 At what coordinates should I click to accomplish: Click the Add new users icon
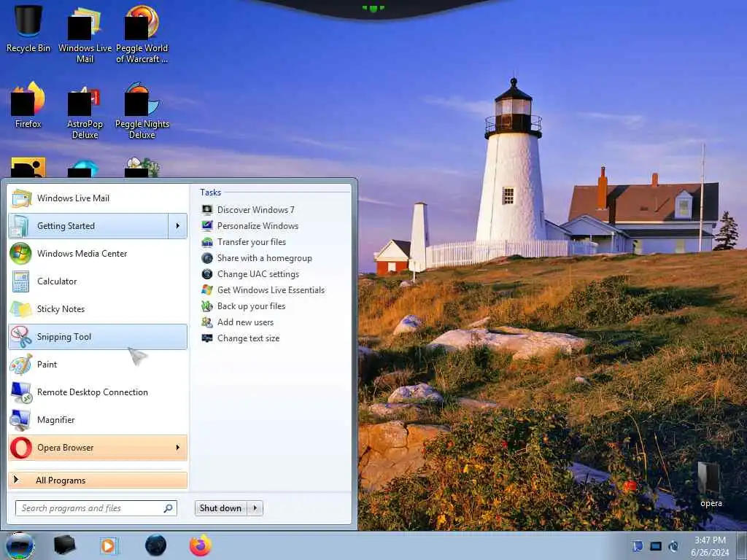point(206,322)
